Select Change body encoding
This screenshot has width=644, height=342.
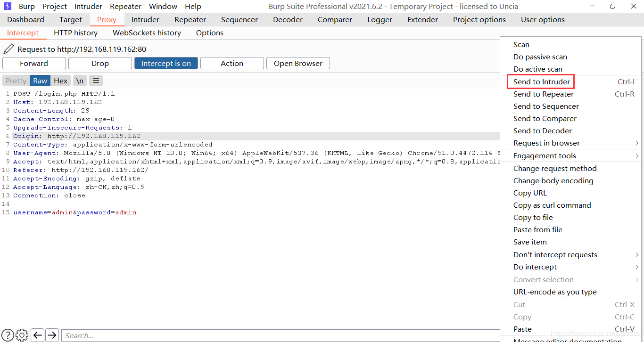570,180
